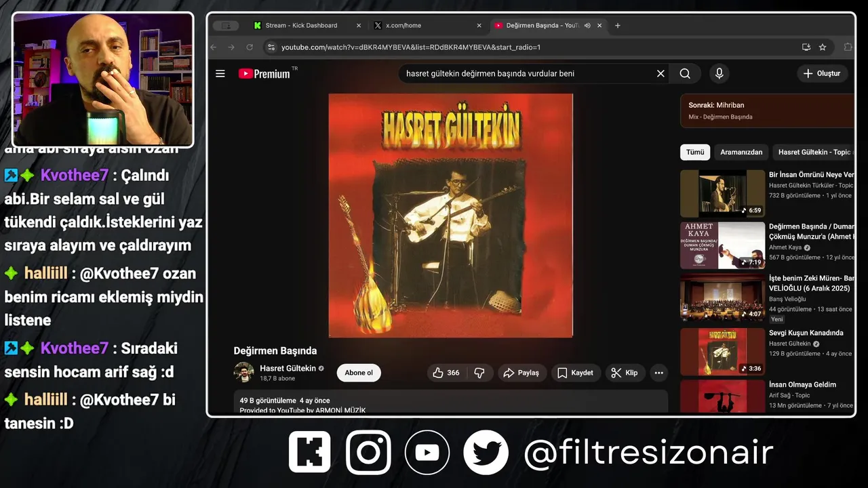
Task: Click the Twitter bird logo in banner
Action: 486,452
